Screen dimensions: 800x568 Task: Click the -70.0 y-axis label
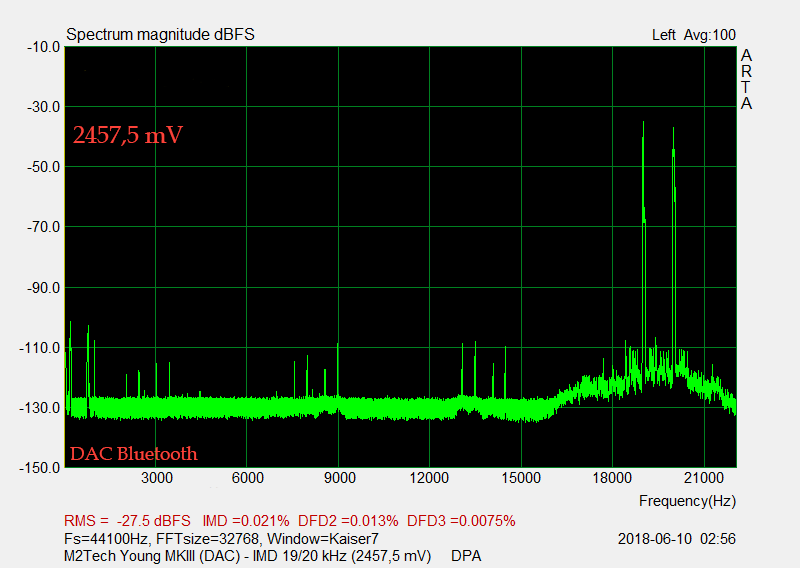43,227
